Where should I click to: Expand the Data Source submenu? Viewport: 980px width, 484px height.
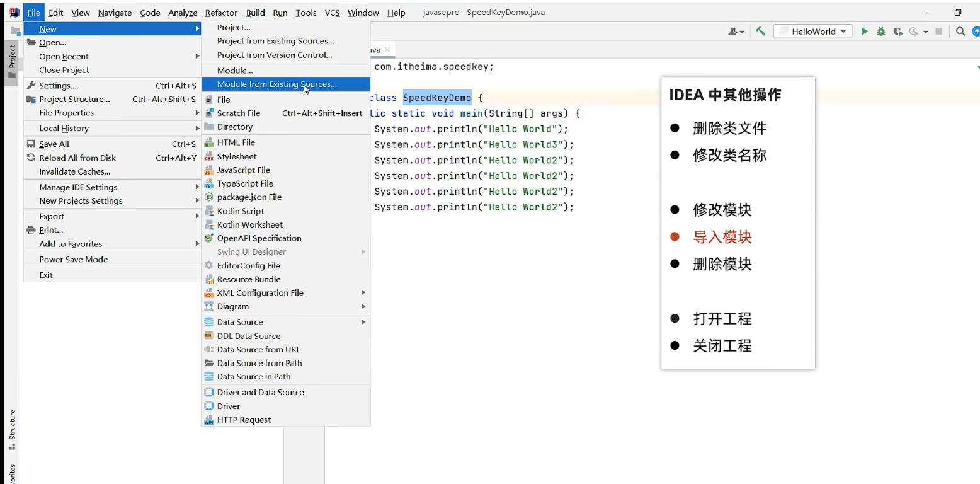click(x=285, y=322)
